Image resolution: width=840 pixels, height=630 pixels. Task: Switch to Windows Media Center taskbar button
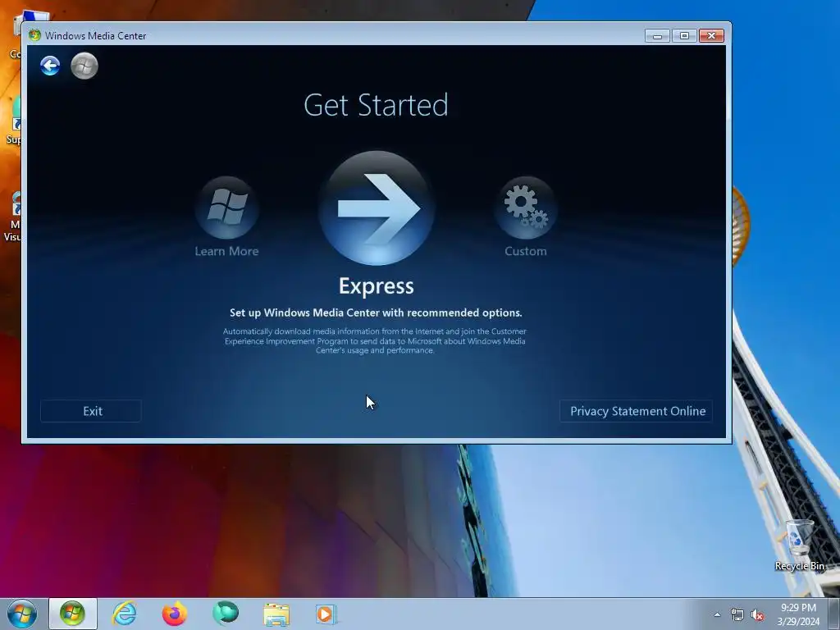pos(73,614)
